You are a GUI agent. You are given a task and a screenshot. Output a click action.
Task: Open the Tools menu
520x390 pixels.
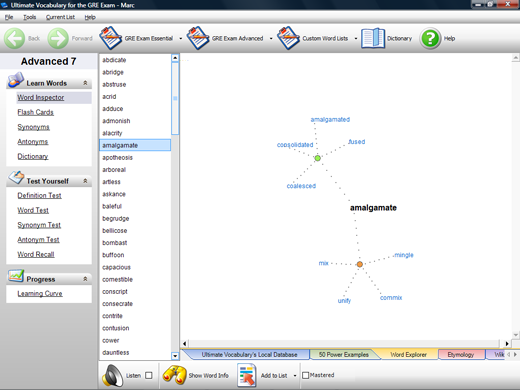[30, 17]
